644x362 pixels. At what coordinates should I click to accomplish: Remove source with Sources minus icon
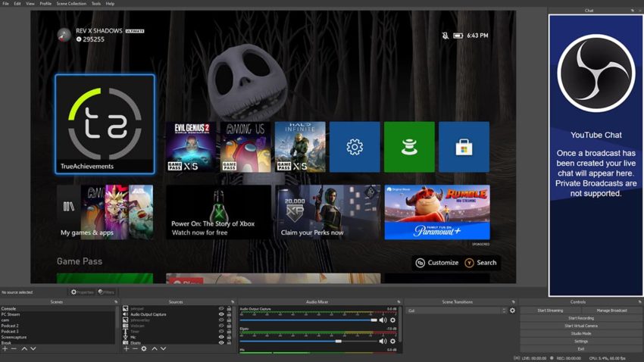point(135,349)
